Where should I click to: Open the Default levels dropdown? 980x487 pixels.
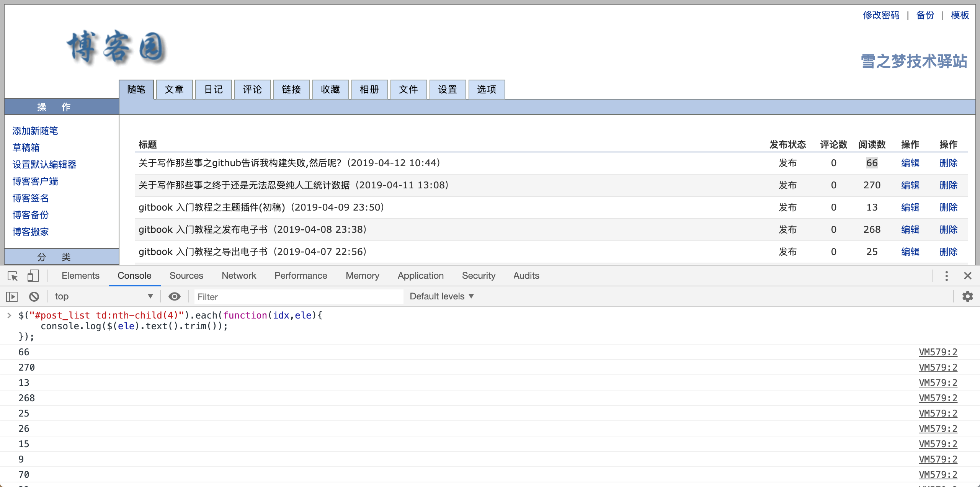[441, 296]
